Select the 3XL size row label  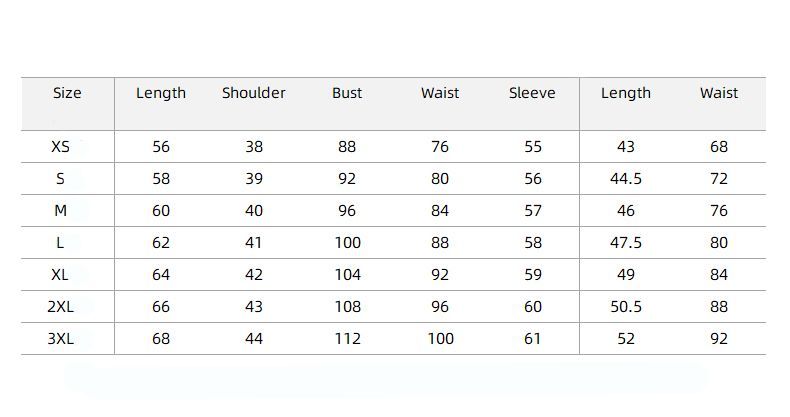tap(61, 339)
